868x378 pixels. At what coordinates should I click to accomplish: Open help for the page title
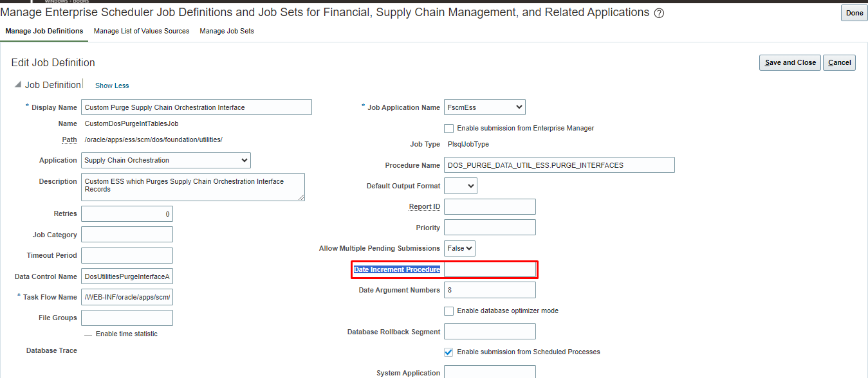[658, 12]
